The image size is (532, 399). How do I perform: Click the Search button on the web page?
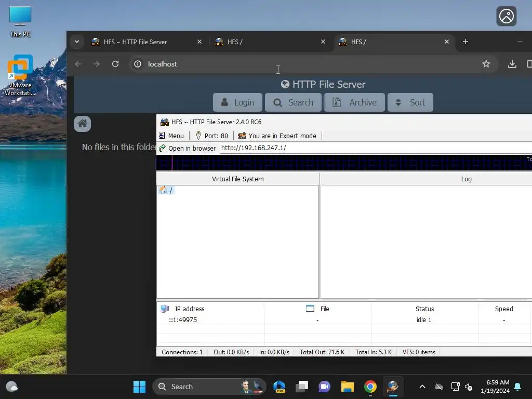tap(293, 102)
